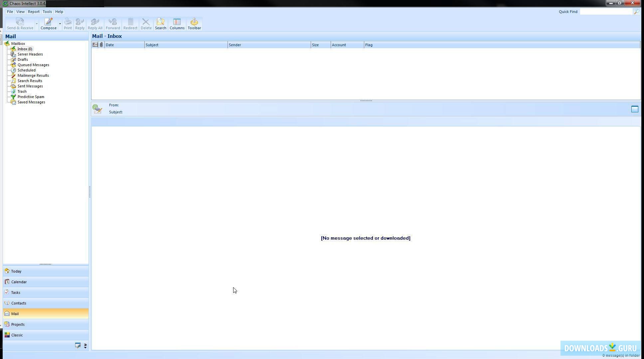Switch to the Calendar section

coord(19,282)
